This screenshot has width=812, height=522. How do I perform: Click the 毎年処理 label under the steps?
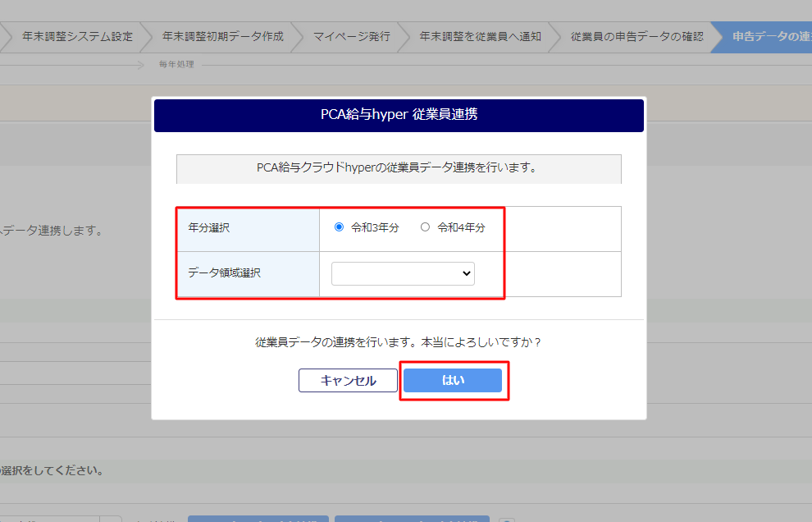pyautogui.click(x=176, y=64)
